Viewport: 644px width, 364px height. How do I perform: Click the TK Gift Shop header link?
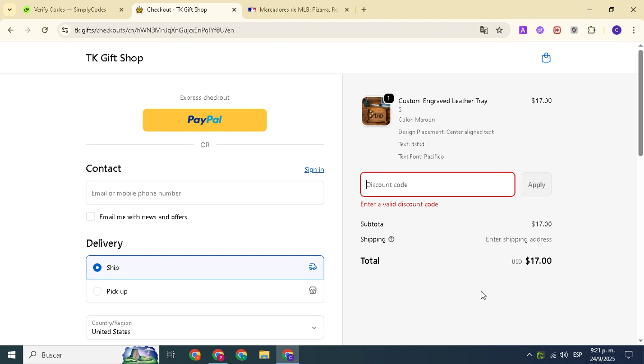click(115, 58)
